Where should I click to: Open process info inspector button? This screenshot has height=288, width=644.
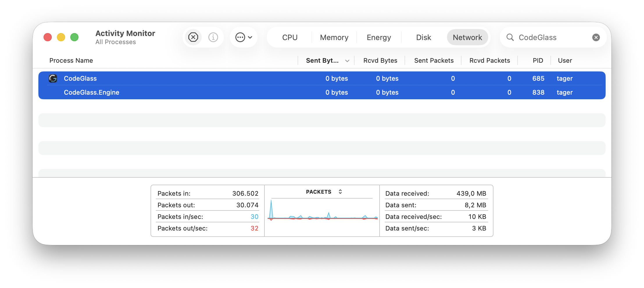pyautogui.click(x=213, y=37)
